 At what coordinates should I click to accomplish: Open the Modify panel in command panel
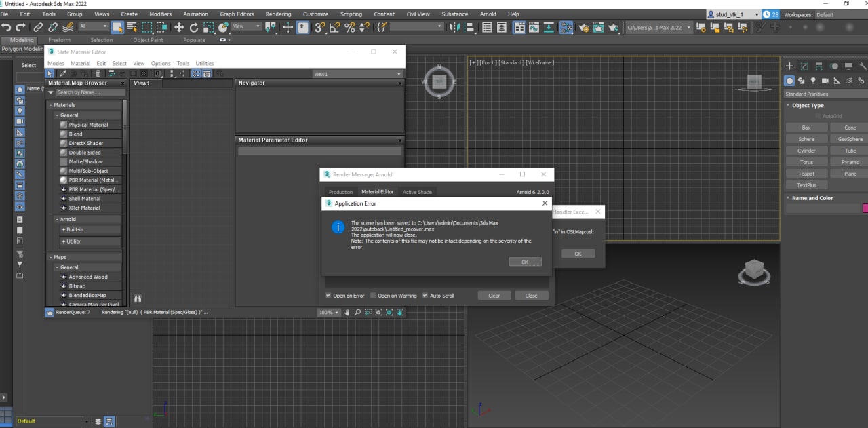[804, 66]
